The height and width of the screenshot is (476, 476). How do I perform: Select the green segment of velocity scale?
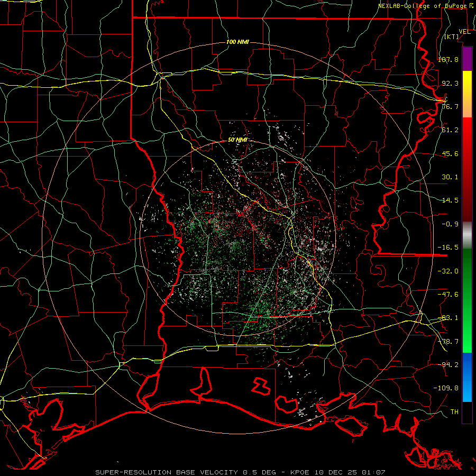coord(467,300)
